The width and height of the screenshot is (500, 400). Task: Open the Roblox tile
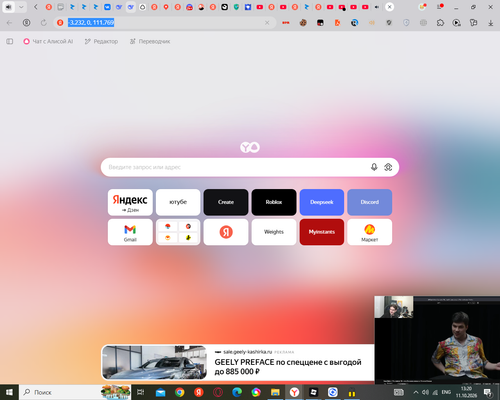(x=274, y=202)
